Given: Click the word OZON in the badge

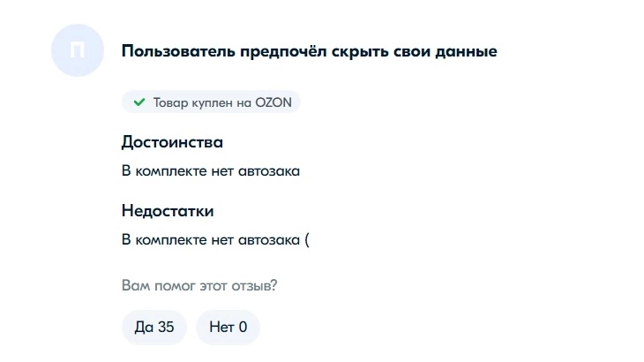Looking at the screenshot, I should coord(273,102).
